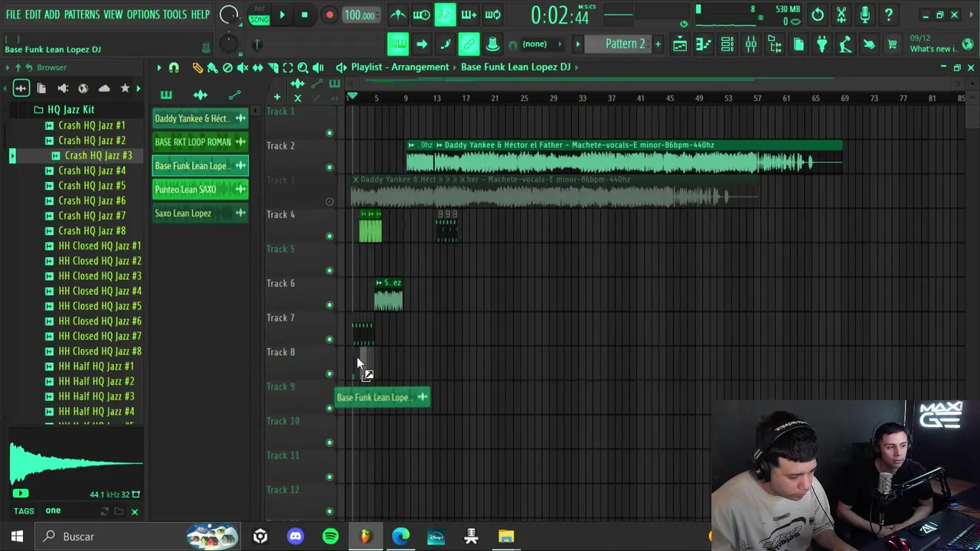The width and height of the screenshot is (980, 551).
Task: Select the playlist Delete tool
Action: pos(227,67)
